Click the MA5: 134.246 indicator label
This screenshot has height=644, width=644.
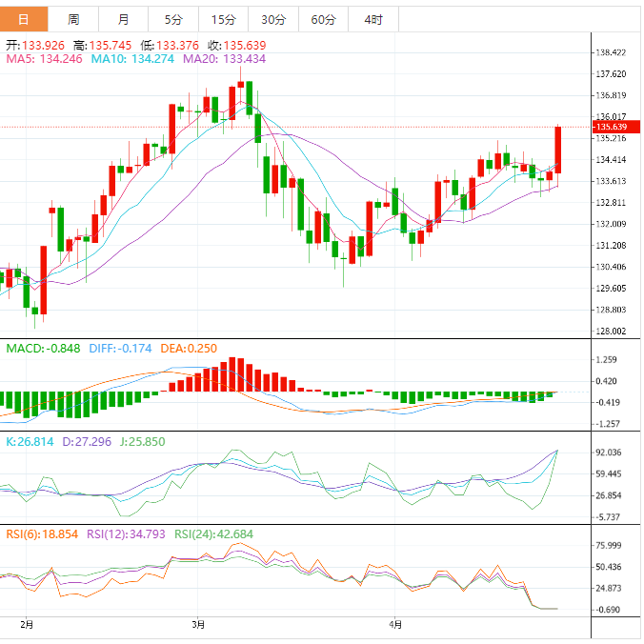tap(45, 59)
